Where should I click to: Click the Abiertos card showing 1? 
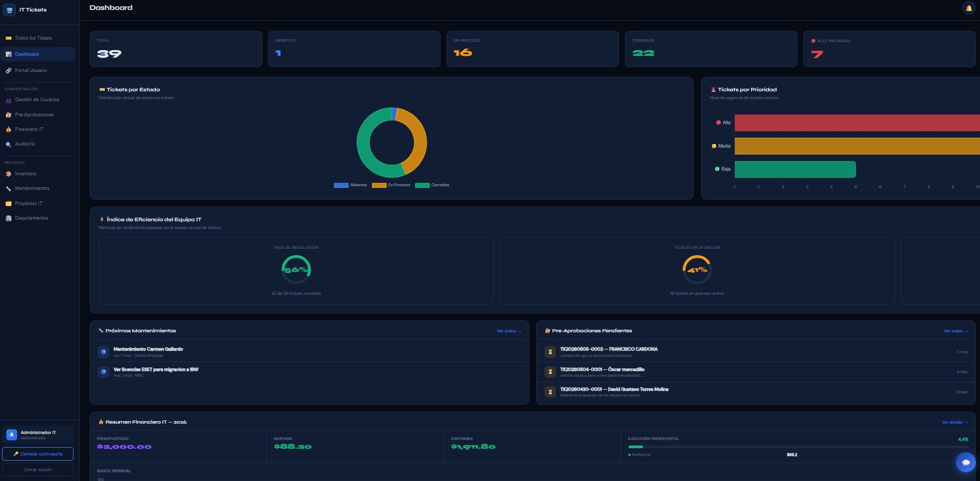(354, 49)
